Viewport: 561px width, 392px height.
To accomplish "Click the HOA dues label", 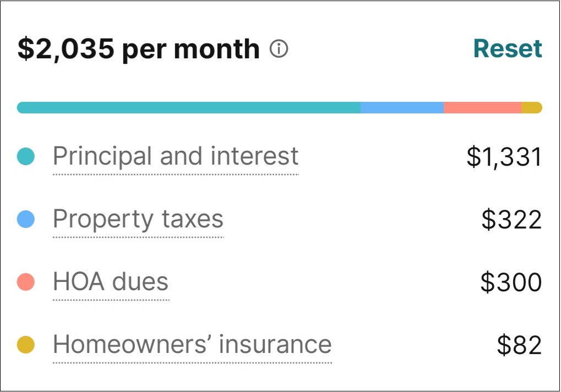I will 111,282.
